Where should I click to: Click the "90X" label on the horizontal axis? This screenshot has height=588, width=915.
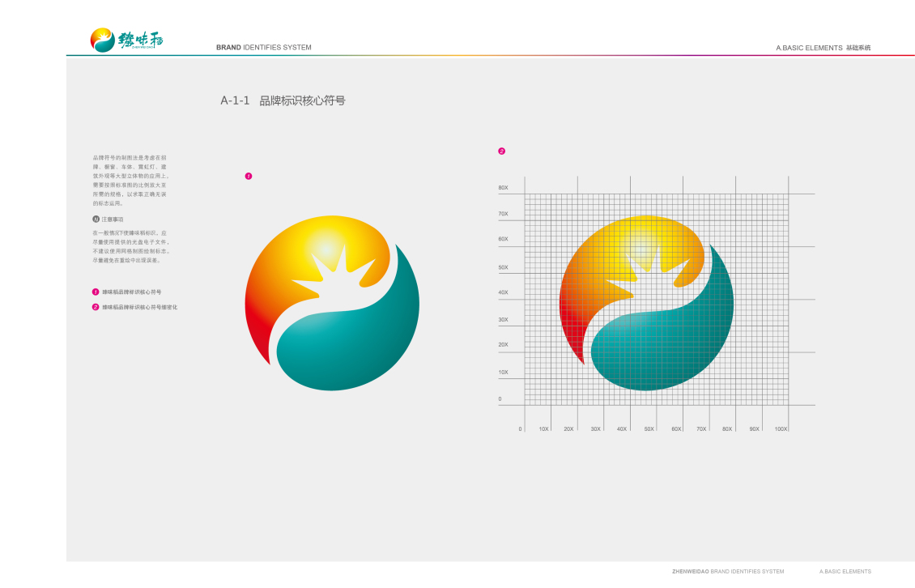click(x=755, y=429)
